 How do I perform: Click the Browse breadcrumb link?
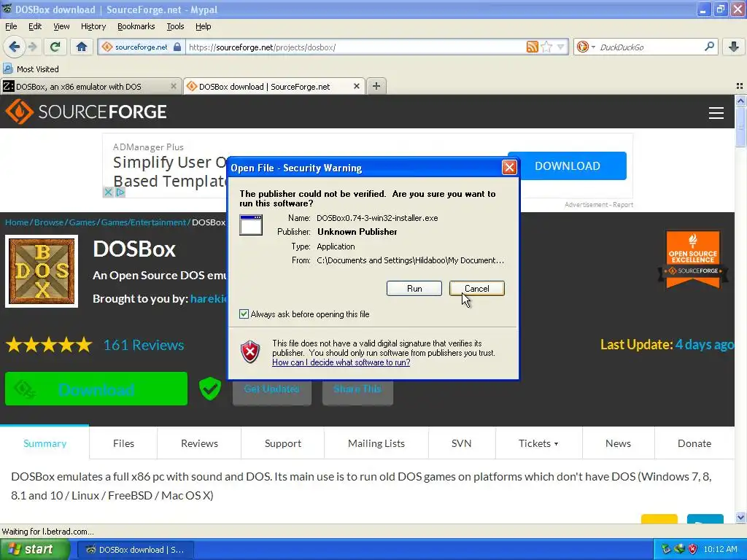(49, 222)
